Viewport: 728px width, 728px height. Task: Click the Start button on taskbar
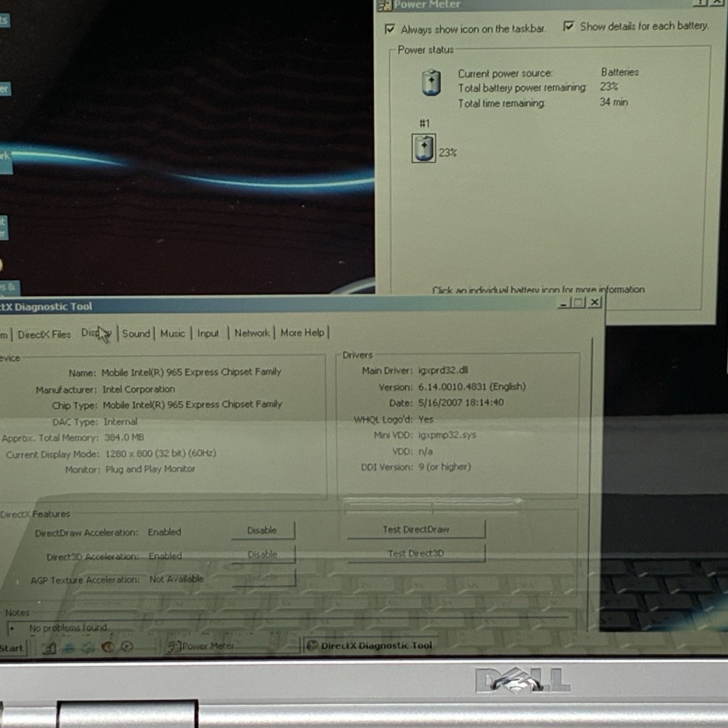click(12, 648)
